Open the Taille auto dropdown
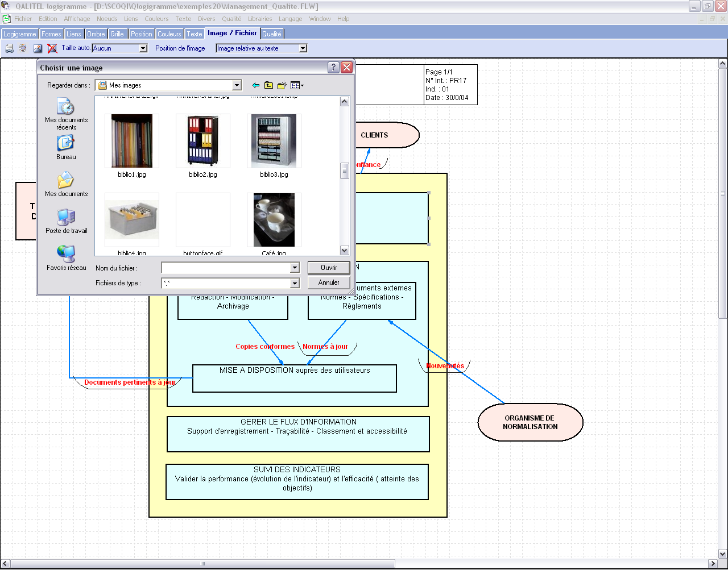This screenshot has height=570, width=728. 143,49
